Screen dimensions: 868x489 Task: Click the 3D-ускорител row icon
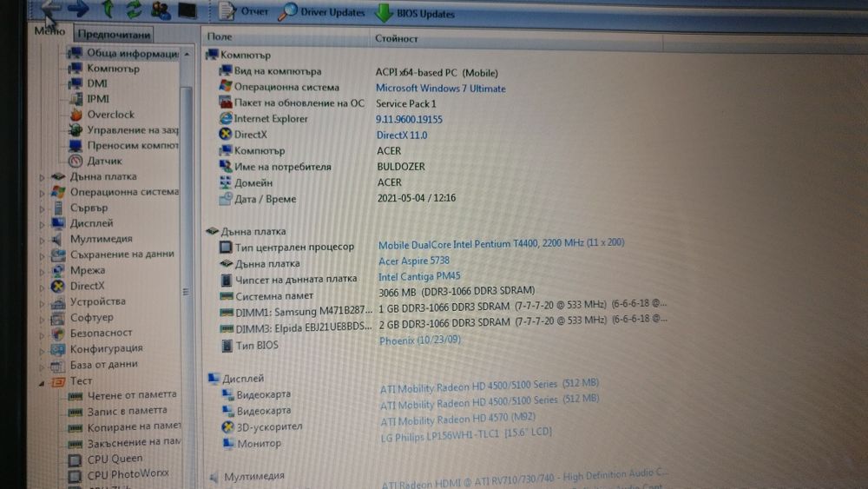(227, 427)
